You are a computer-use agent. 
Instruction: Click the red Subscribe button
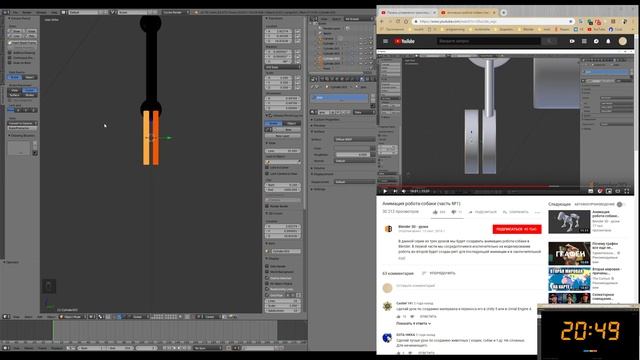[x=517, y=229]
